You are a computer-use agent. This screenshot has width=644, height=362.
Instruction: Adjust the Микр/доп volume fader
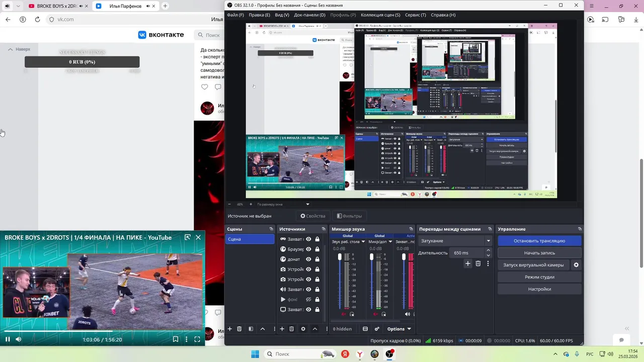pos(372,257)
